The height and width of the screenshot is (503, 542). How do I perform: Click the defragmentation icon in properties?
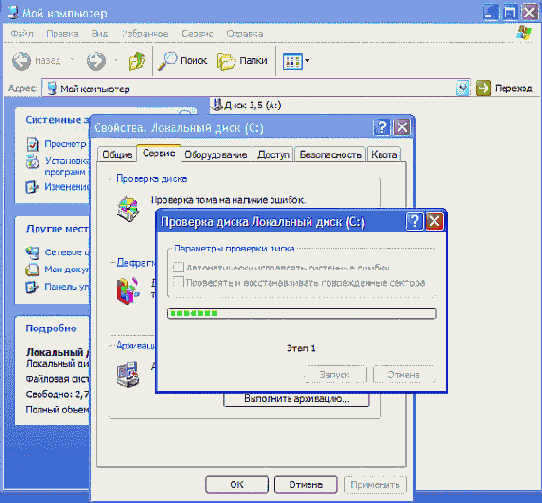pos(128,290)
